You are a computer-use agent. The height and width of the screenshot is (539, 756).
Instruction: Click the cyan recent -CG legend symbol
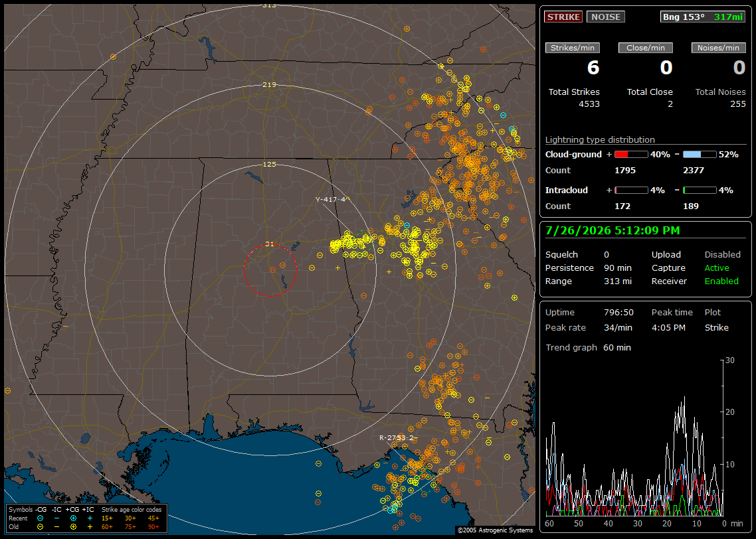tap(40, 518)
